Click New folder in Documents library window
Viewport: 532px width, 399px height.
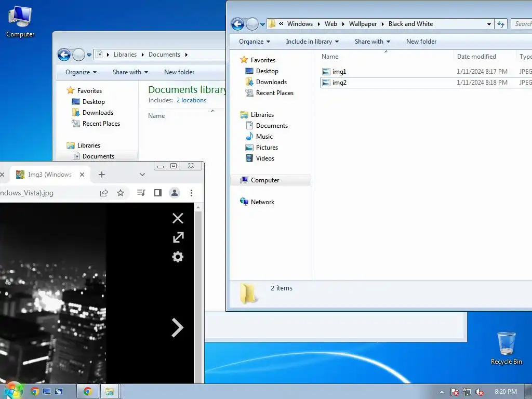coord(179,72)
